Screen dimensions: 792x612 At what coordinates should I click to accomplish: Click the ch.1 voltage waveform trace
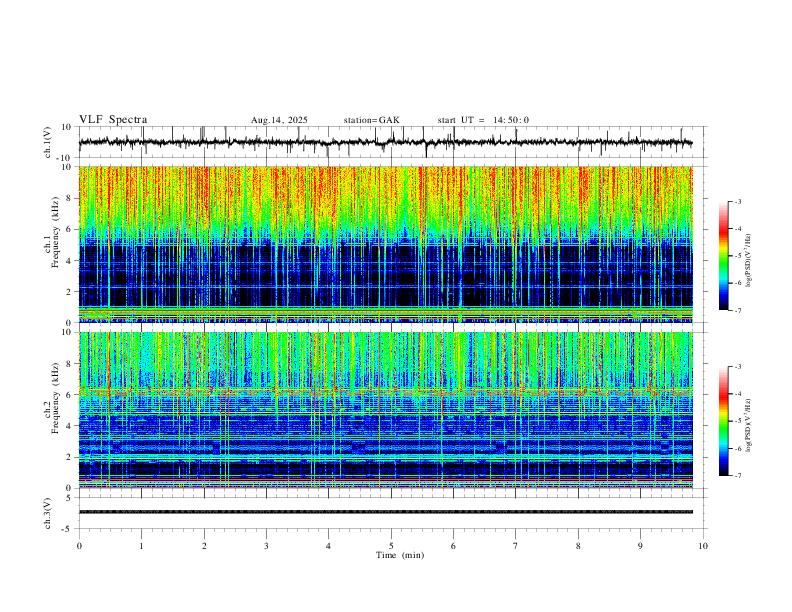pyautogui.click(x=385, y=142)
